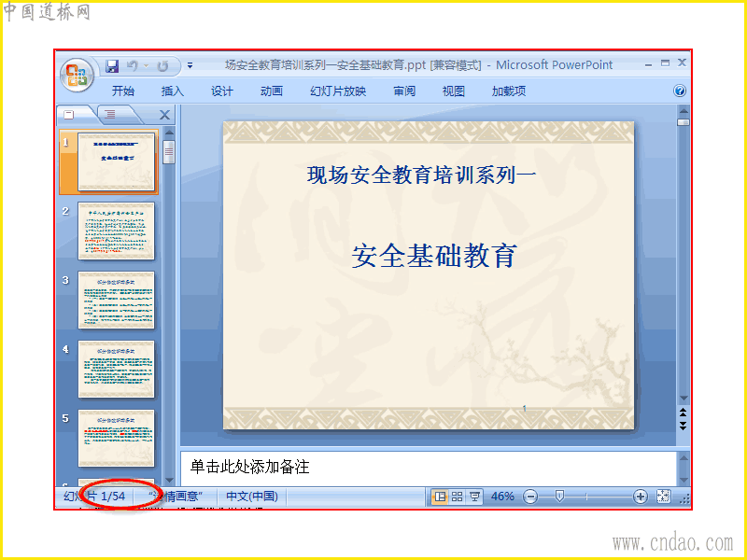Switch to Slide Sorter view
The height and width of the screenshot is (560, 747).
click(457, 497)
